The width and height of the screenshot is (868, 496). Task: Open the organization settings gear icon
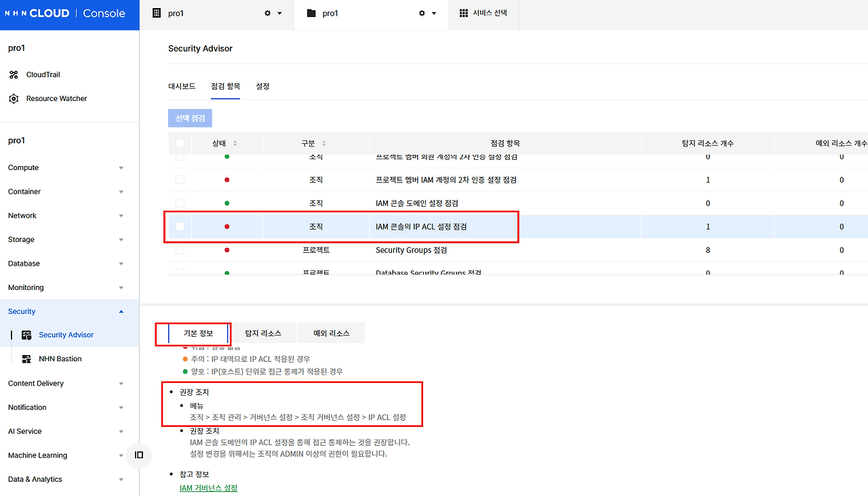click(x=267, y=14)
